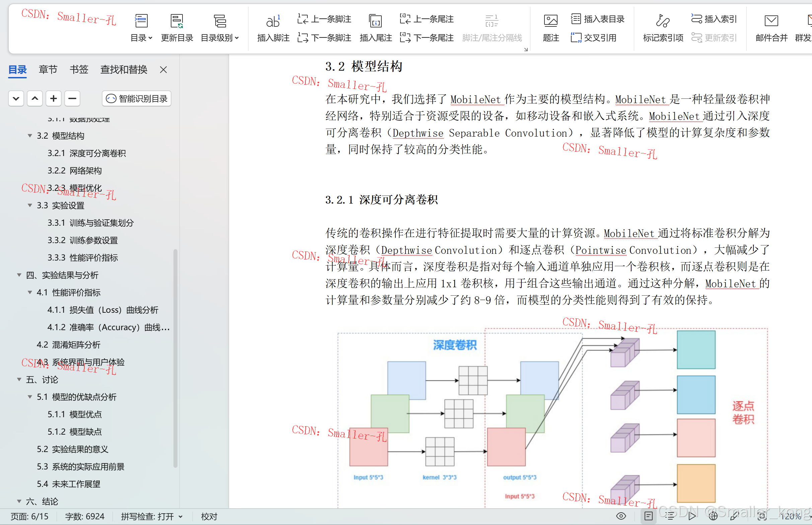Run 智能识别目录 smart TOC recognition
The height and width of the screenshot is (525, 812).
coord(136,98)
